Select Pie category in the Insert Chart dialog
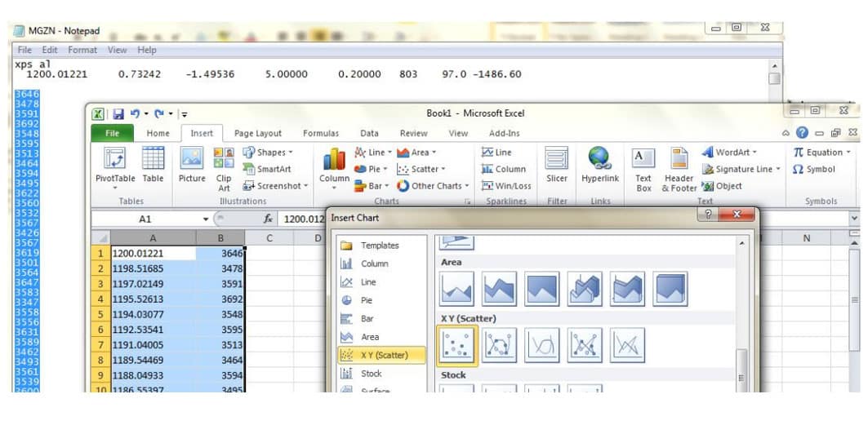Image resolution: width=868 pixels, height=434 pixels. pyautogui.click(x=381, y=300)
